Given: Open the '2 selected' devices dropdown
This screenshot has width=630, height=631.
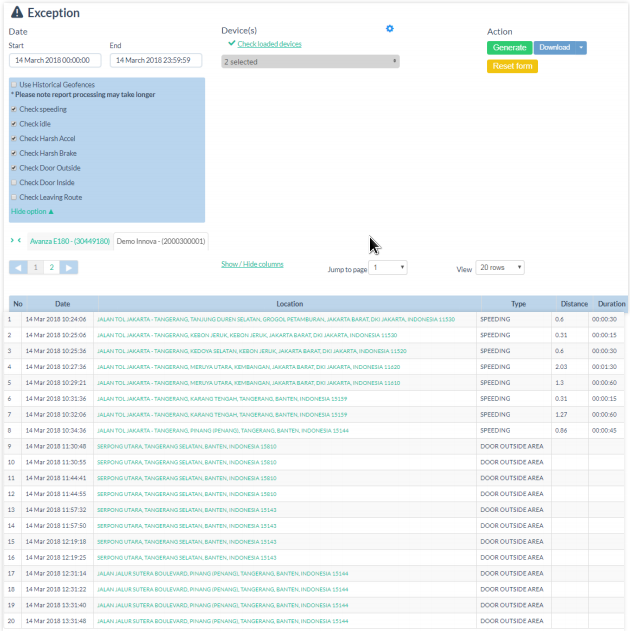Looking at the screenshot, I should [x=310, y=62].
